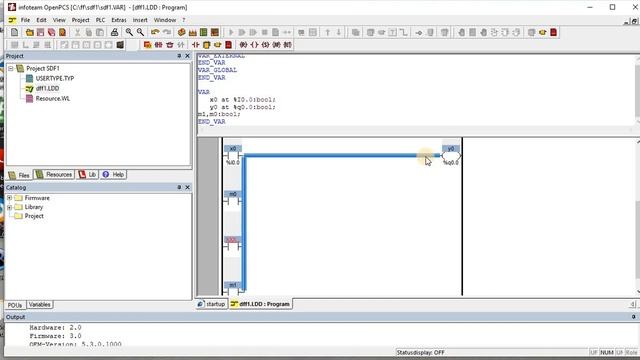Click the orange package icon right of Redo
640x360 pixels.
(182, 32)
